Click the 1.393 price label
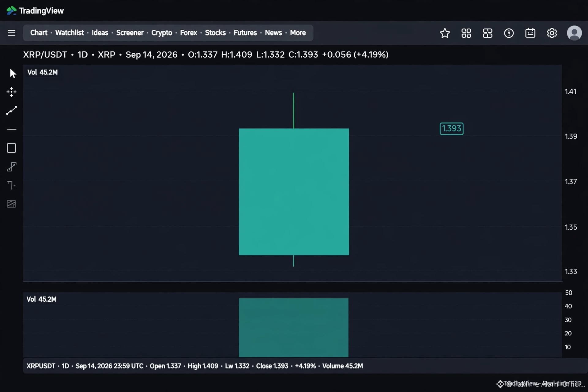 [451, 129]
